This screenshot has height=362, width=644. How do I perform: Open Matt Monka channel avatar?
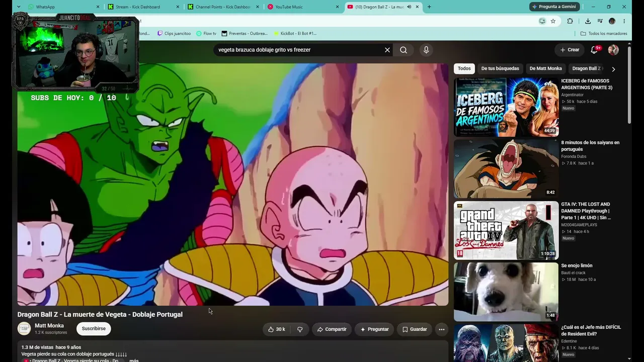[24, 329]
